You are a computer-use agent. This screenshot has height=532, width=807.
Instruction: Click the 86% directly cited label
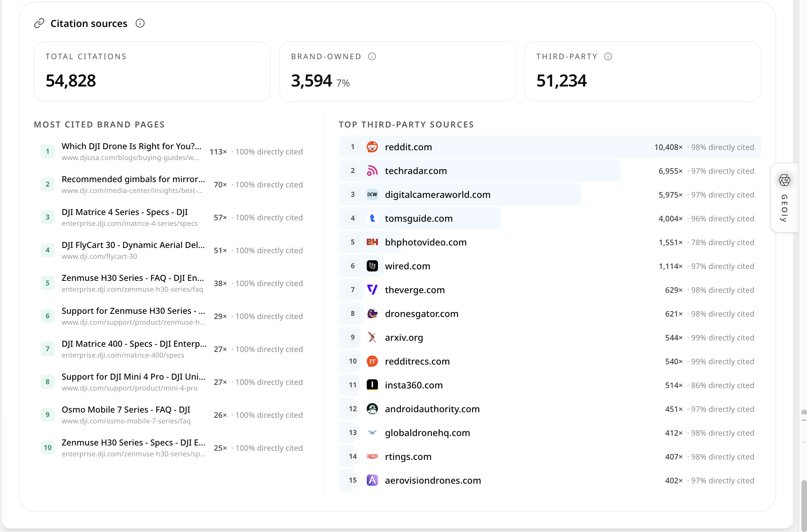pos(723,385)
